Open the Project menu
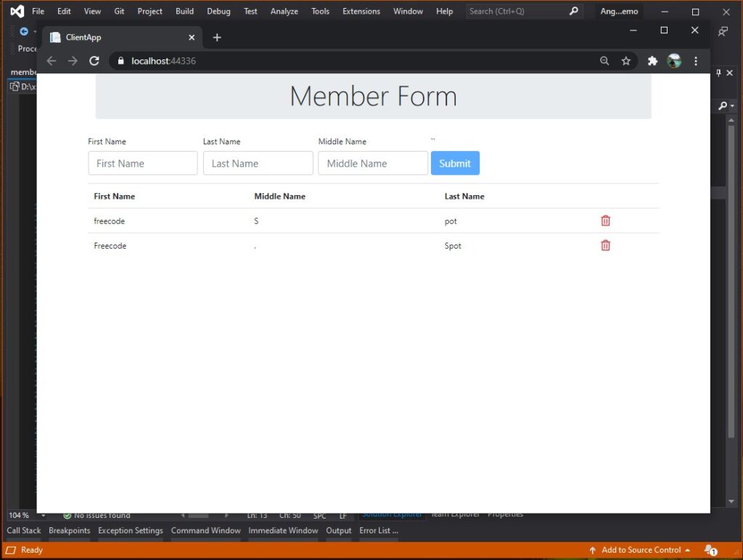Screen dimensions: 743x560 pyautogui.click(x=149, y=11)
